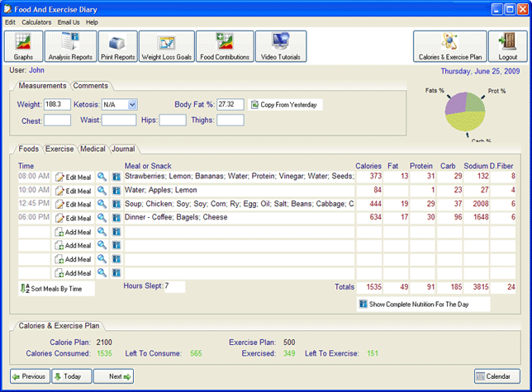Open Calories & Exercise Plan

(449, 46)
